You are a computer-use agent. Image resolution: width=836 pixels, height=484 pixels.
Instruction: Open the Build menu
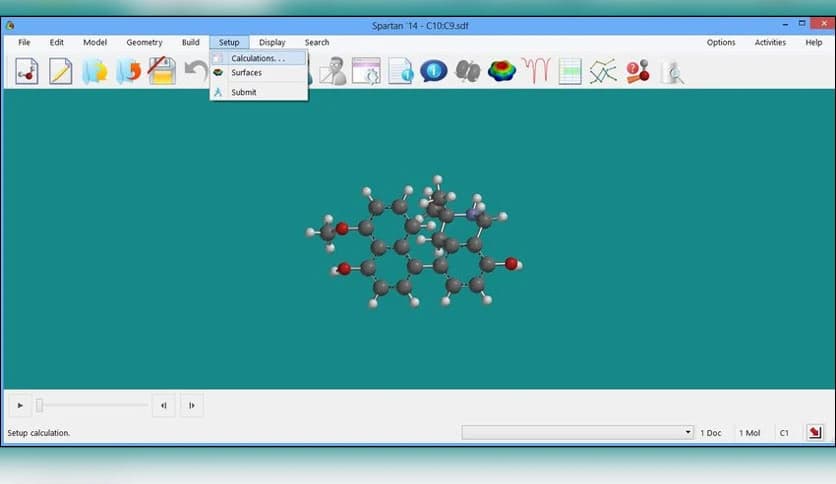point(190,42)
